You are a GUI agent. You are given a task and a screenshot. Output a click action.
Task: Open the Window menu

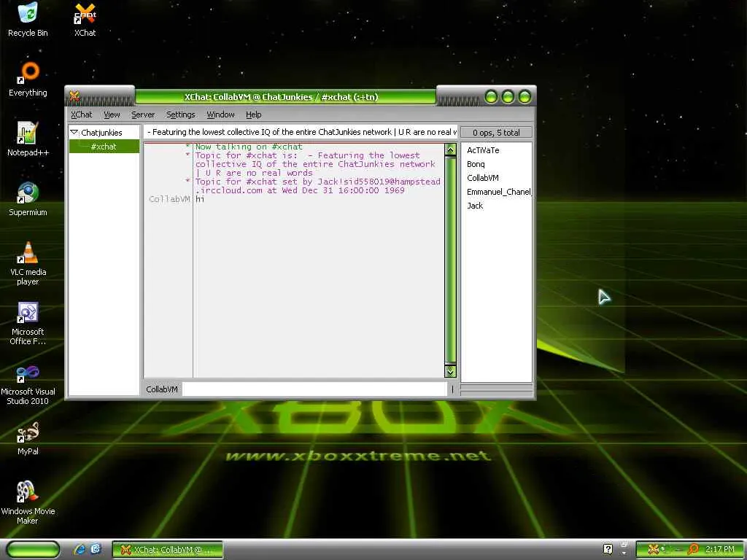pyautogui.click(x=220, y=114)
